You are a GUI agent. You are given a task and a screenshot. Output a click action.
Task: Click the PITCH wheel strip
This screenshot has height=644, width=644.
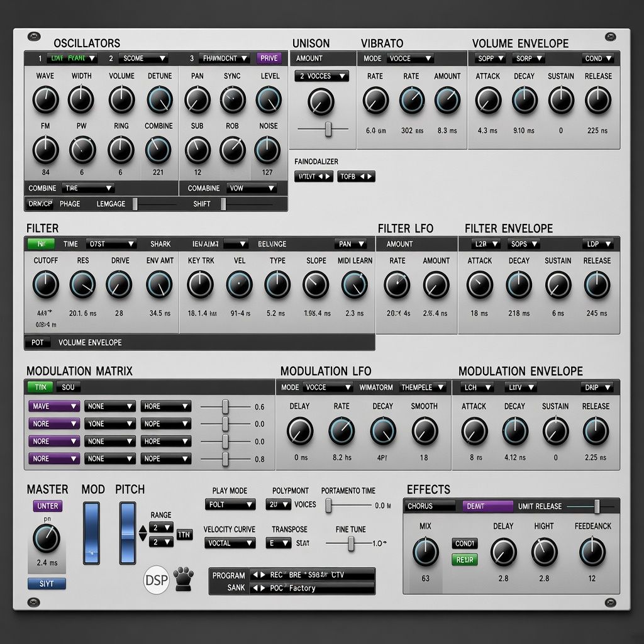(127, 533)
